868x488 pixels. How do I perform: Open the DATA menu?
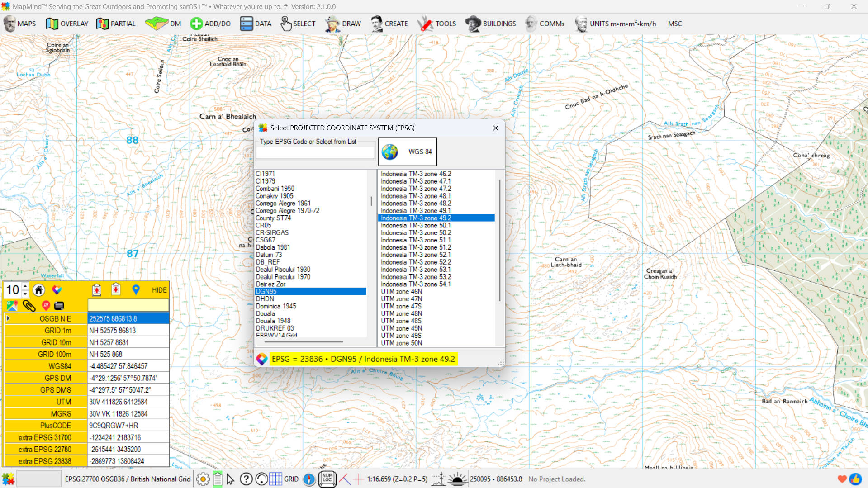[256, 24]
